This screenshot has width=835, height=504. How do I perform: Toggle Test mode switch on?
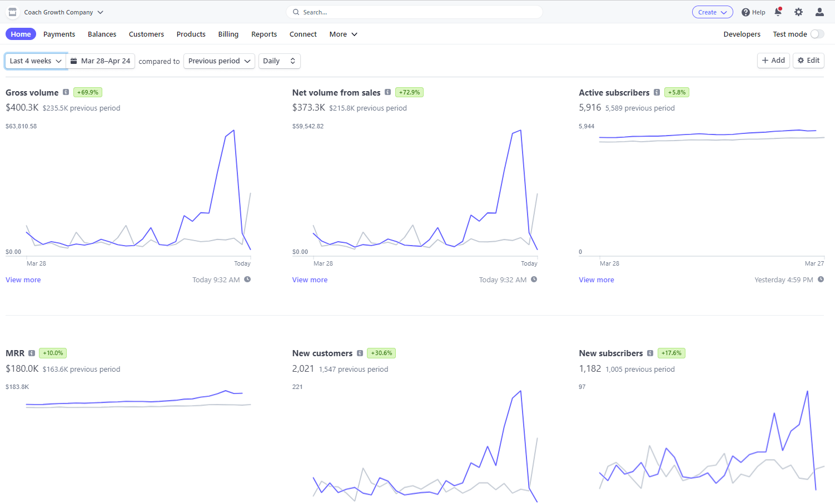pyautogui.click(x=817, y=34)
